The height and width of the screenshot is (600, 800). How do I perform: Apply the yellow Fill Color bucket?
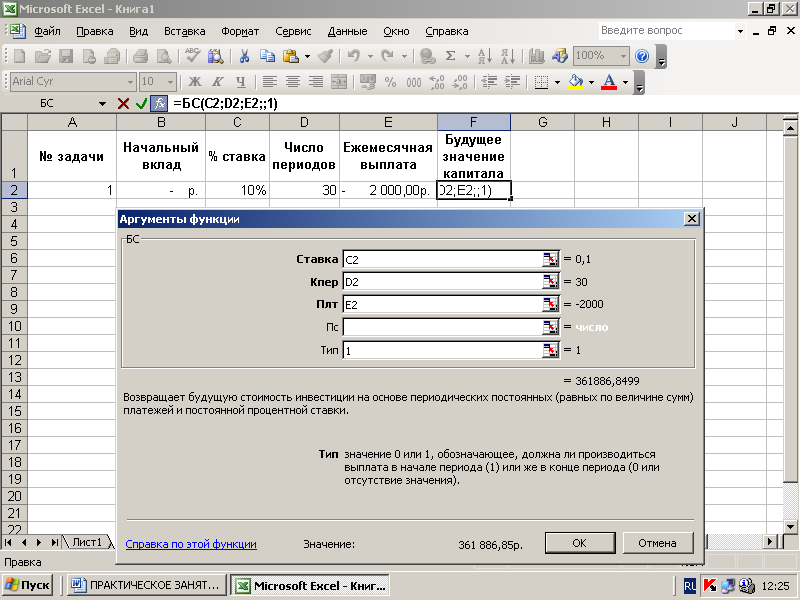point(576,82)
